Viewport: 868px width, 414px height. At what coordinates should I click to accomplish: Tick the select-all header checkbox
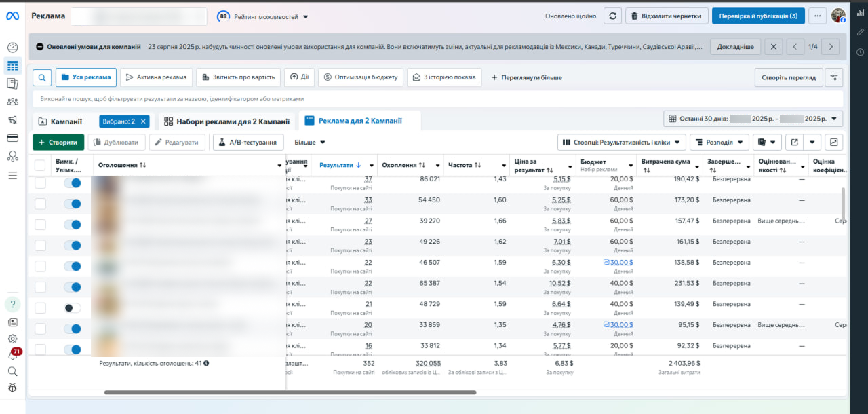click(40, 165)
